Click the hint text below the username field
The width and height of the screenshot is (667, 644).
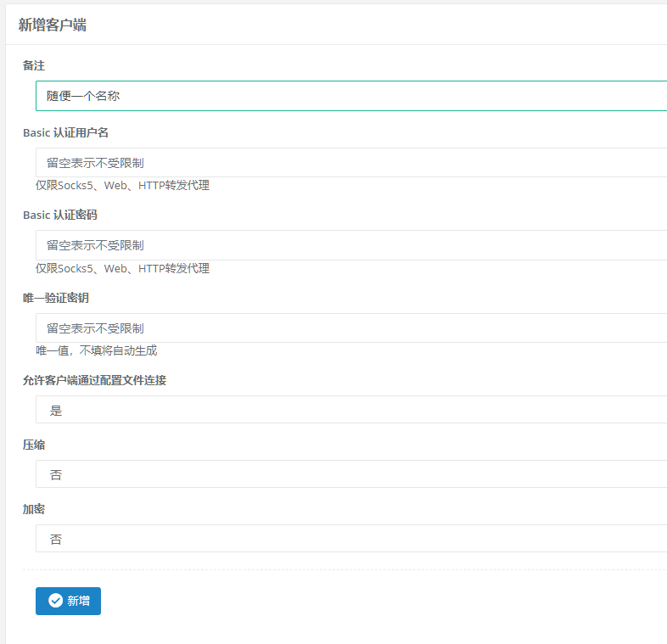pos(122,186)
